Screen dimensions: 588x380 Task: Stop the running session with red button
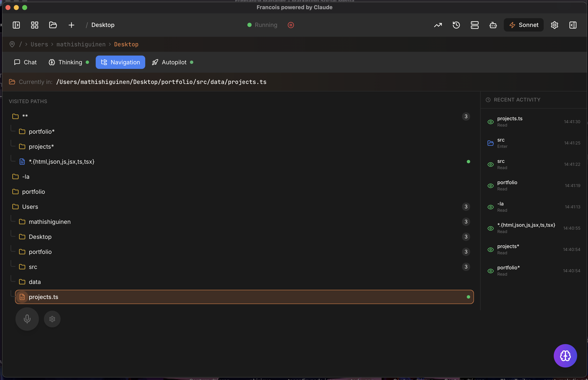point(291,25)
